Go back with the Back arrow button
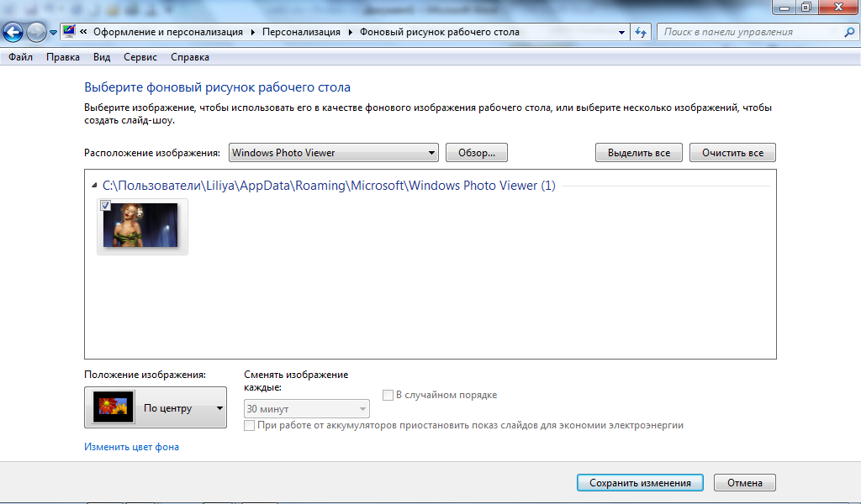Viewport: 861px width, 504px height. point(13,33)
